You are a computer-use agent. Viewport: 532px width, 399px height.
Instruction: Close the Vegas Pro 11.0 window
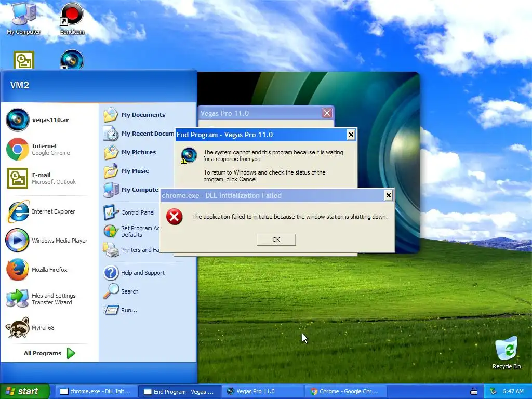coord(327,113)
